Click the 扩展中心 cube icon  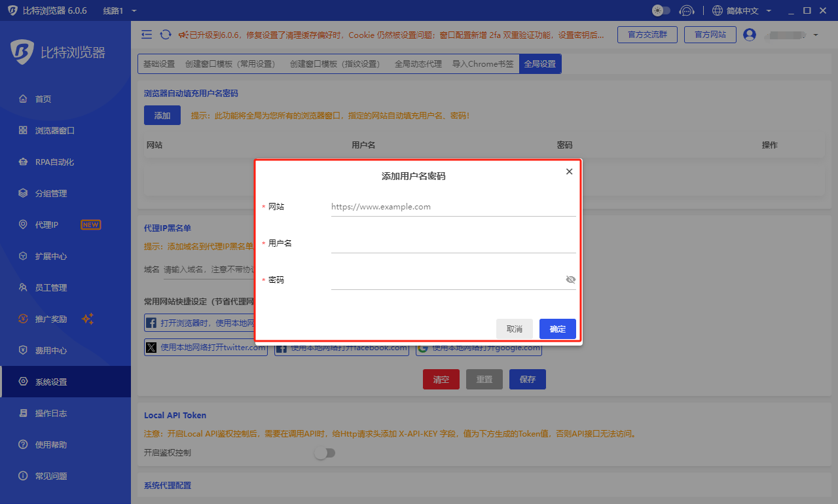[23, 256]
